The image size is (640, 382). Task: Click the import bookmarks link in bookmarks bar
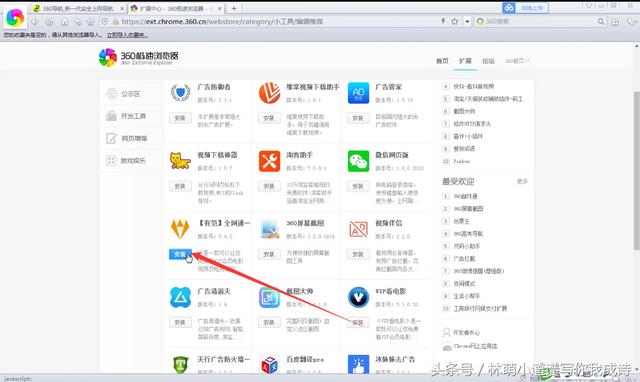127,35
